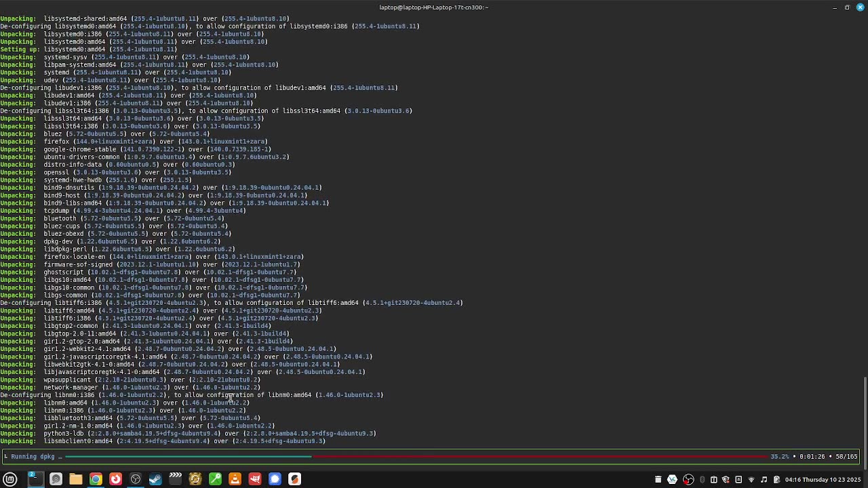Click 'ubuntu-drivers-common' package name

pos(82,157)
